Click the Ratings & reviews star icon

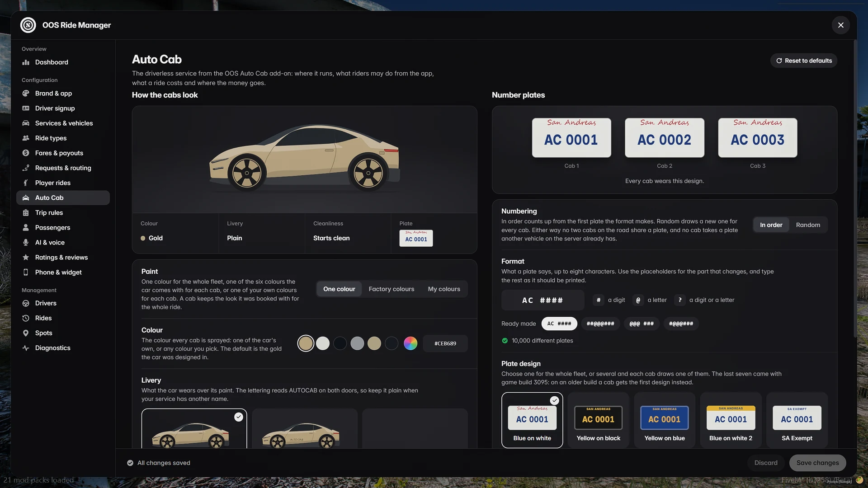tap(26, 258)
